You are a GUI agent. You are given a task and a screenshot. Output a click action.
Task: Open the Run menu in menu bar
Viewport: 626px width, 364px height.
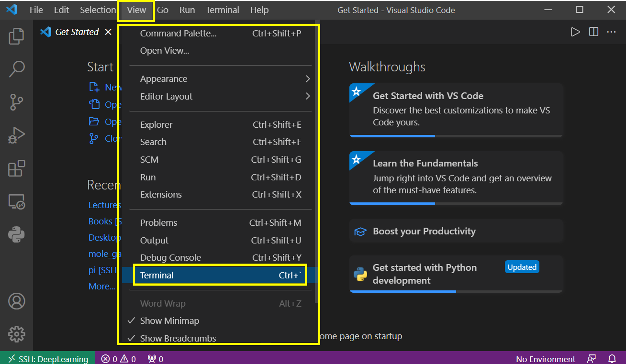coord(187,10)
